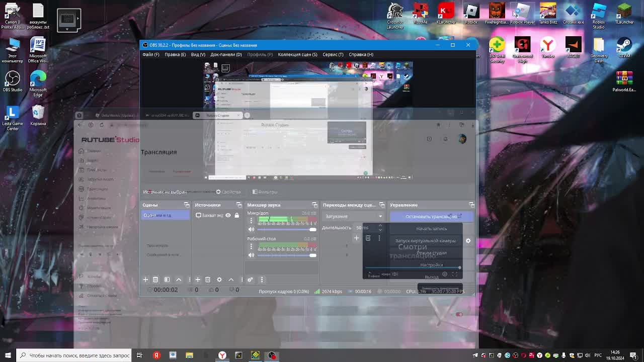Open more options in Sources toolbar

[x=242, y=280]
